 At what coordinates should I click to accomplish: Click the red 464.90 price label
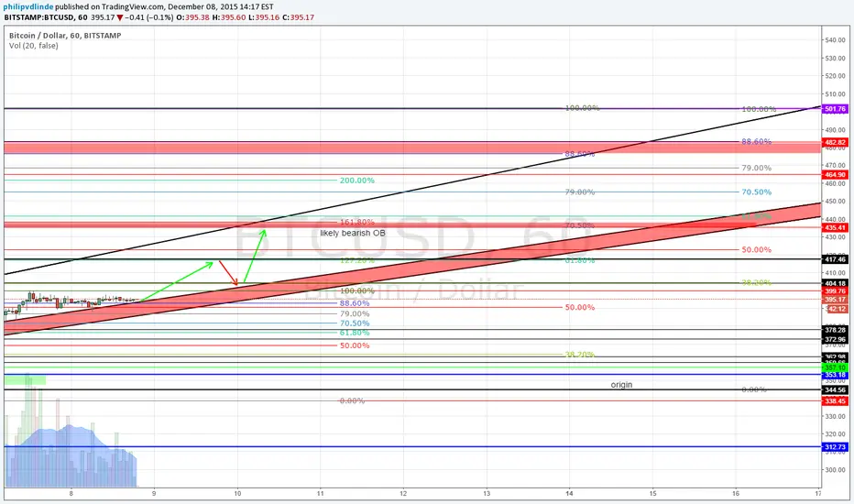click(x=835, y=175)
